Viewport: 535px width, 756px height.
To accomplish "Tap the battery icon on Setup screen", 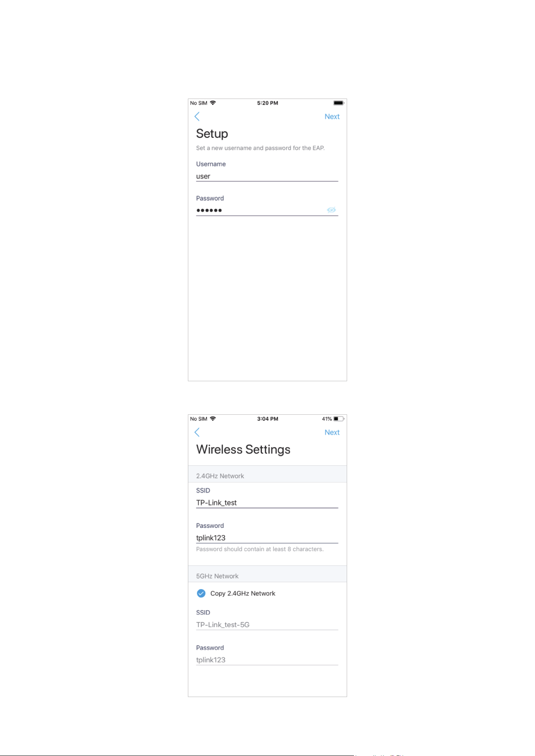I will click(339, 103).
